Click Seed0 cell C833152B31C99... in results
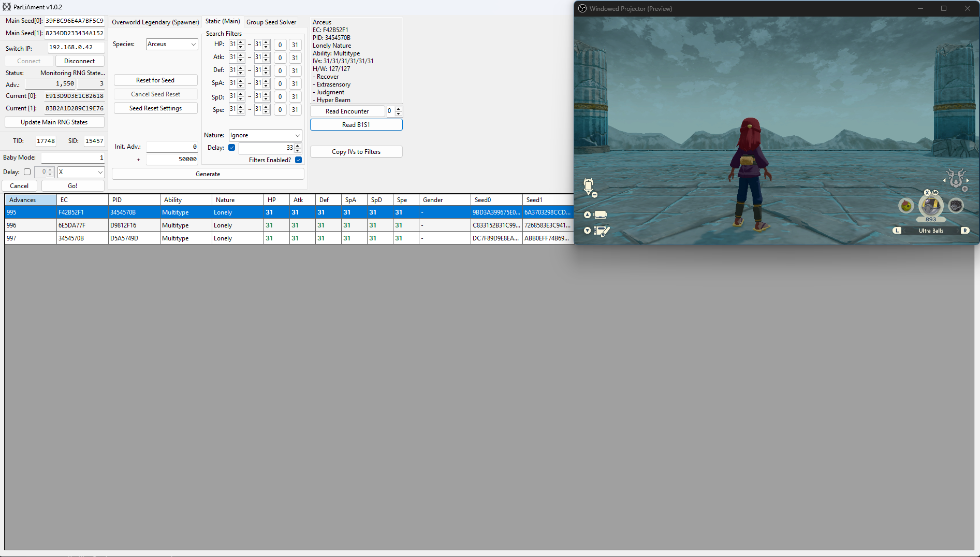Image resolution: width=980 pixels, height=557 pixels. click(x=496, y=225)
